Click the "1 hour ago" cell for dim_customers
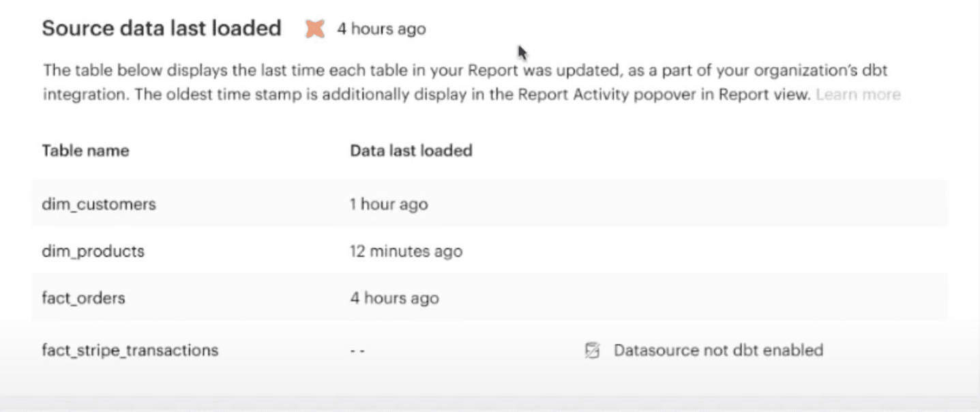Viewport: 980px width, 412px height. pyautogui.click(x=389, y=204)
